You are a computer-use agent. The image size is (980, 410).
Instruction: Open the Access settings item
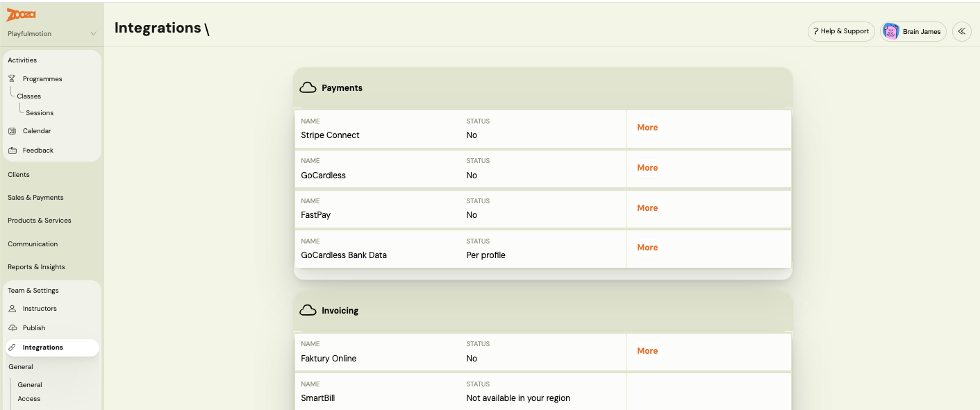pos(29,398)
